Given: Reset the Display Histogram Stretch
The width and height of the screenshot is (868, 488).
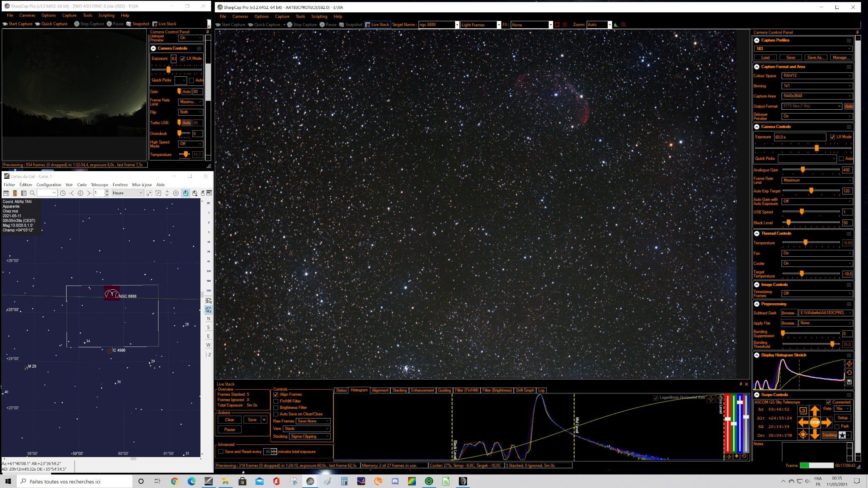Looking at the screenshot, I should point(849,373).
